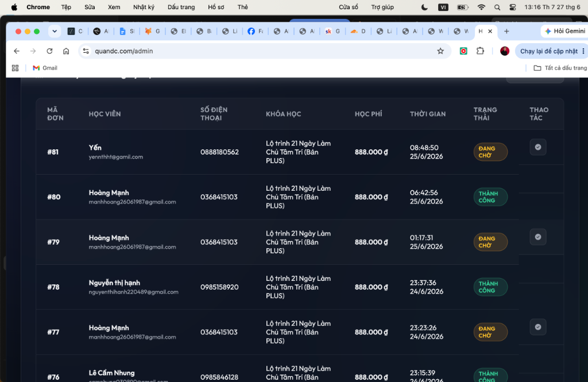View site information next to the URL
Screen dimensions: 588x382
86,51
